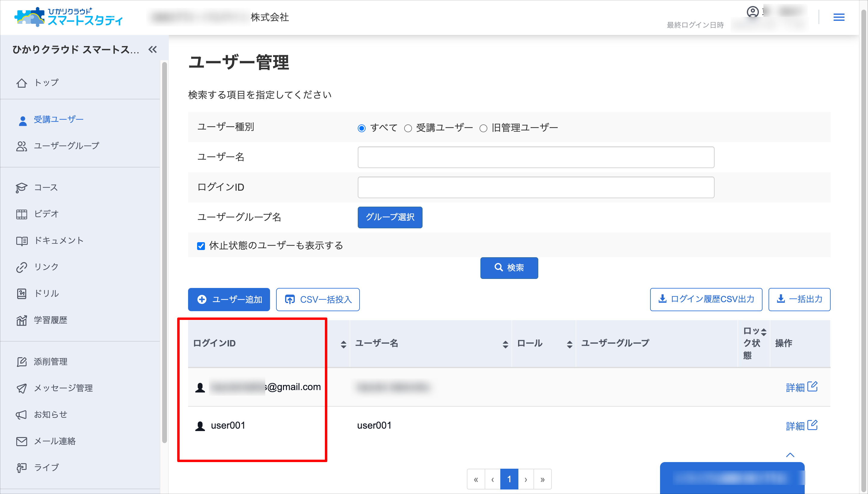The height and width of the screenshot is (494, 868).
Task: Click the ドキュメント book icon
Action: click(22, 241)
